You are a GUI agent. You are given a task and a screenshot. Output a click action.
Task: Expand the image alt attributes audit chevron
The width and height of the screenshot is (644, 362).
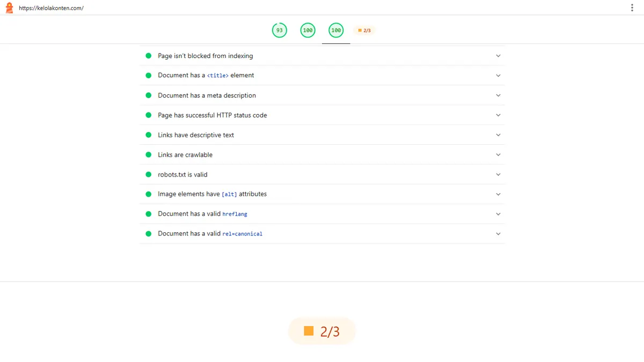(498, 194)
